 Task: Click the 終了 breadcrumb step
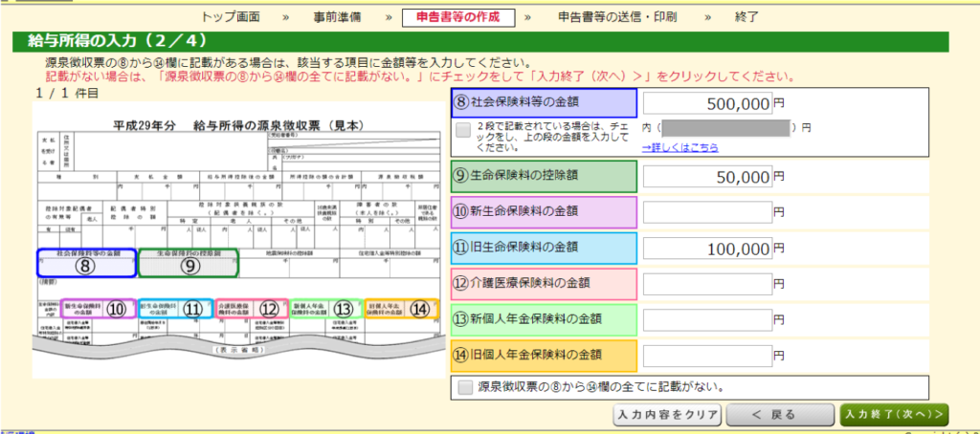click(746, 17)
